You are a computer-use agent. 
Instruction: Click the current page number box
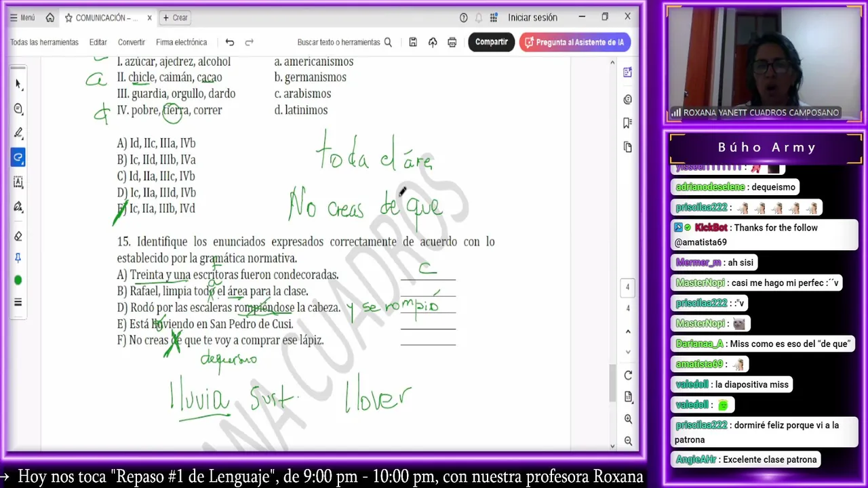coord(627,287)
